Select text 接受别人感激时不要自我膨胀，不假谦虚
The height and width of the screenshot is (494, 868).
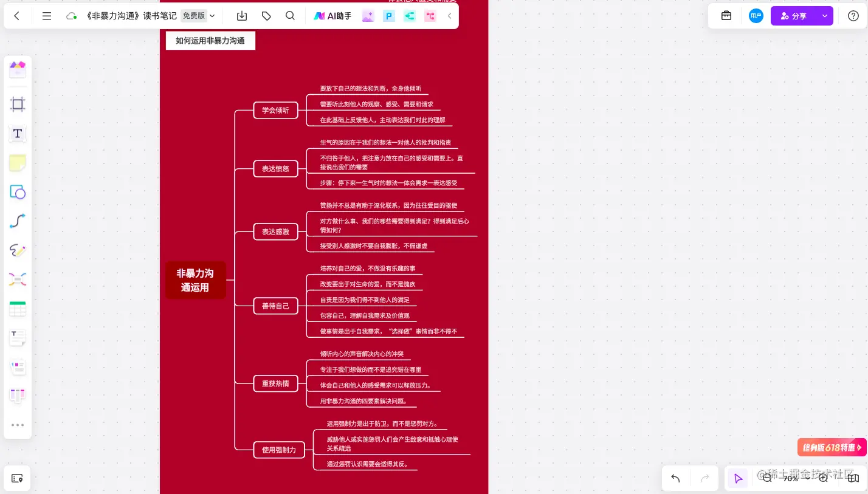(x=374, y=245)
